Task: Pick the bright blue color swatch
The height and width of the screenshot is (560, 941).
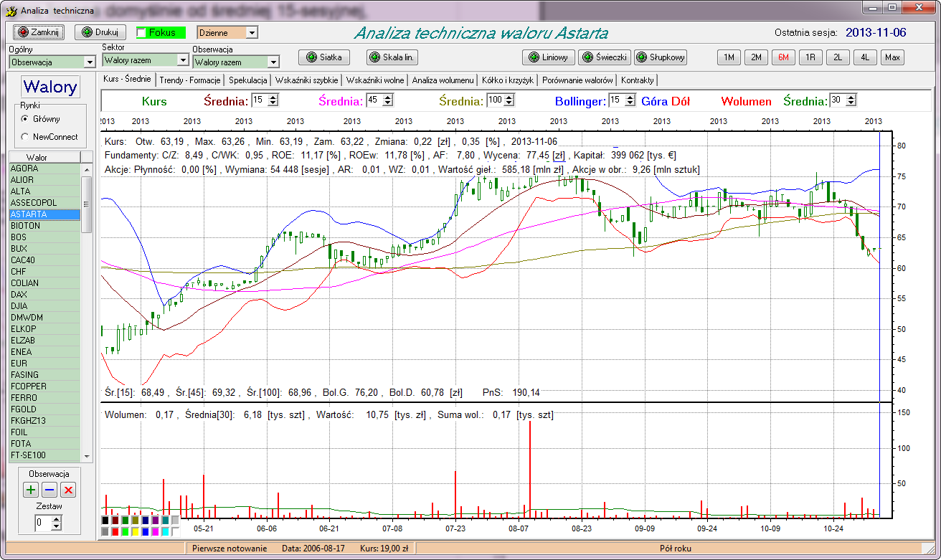Action: pyautogui.click(x=146, y=532)
